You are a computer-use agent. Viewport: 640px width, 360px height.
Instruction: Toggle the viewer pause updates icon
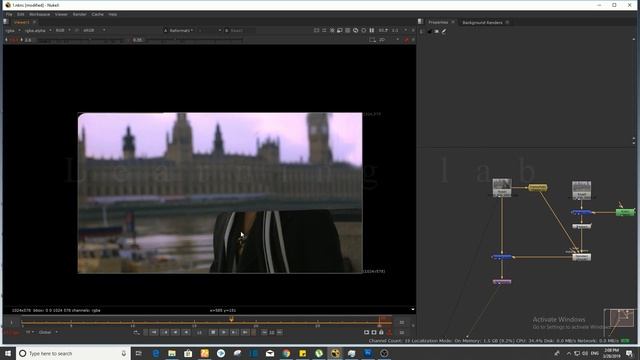click(x=371, y=30)
